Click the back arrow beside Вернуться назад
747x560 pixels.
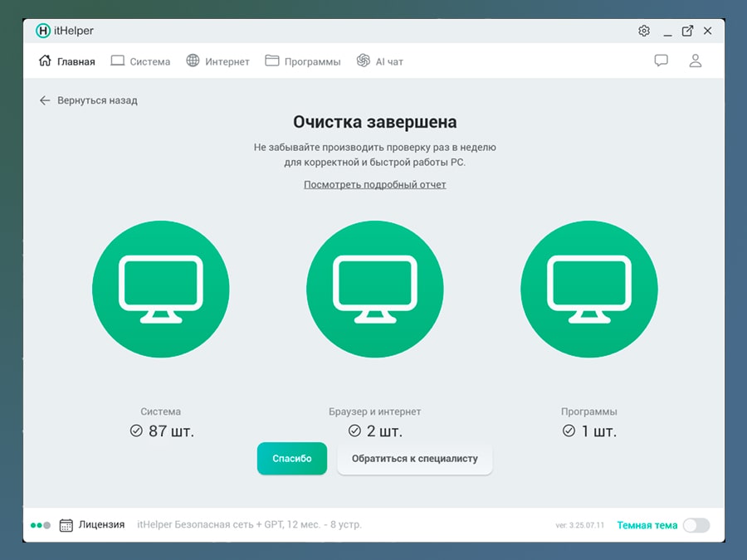tap(45, 100)
